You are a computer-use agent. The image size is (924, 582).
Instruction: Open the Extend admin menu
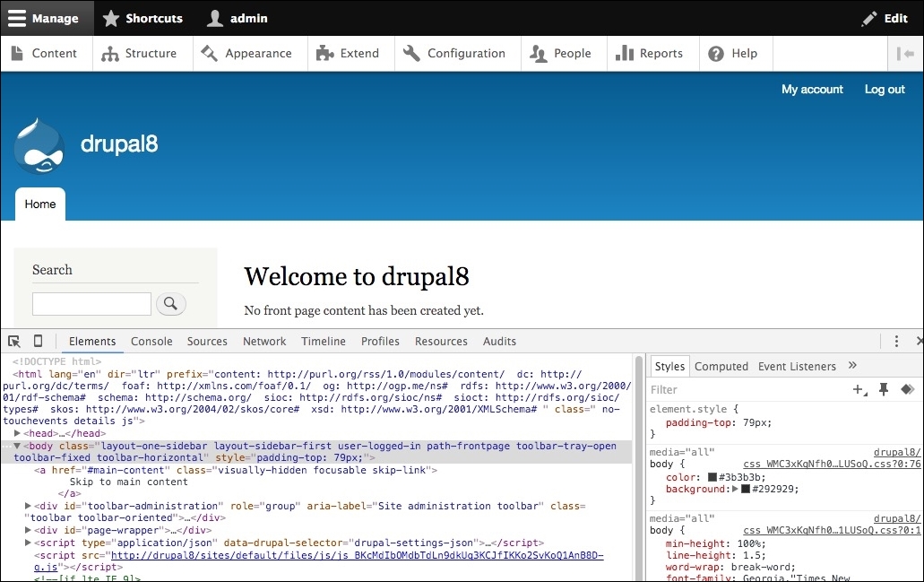tap(351, 54)
